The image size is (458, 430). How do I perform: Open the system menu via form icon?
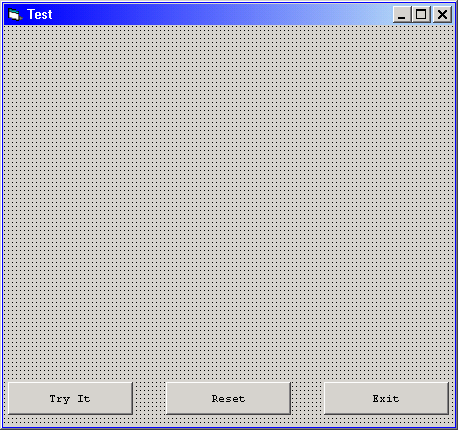[15, 14]
